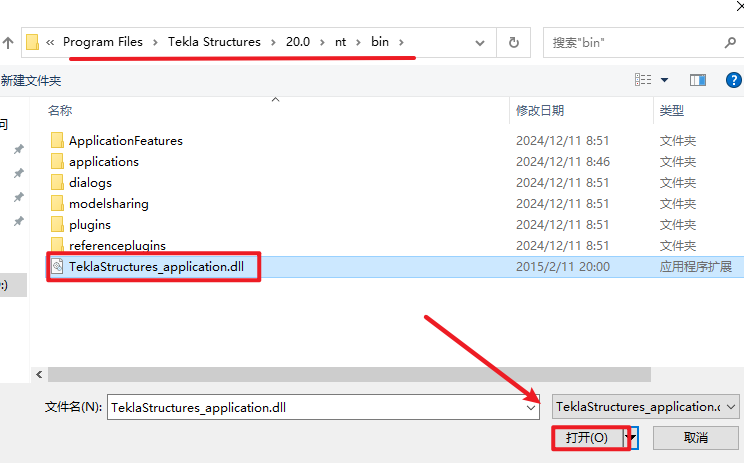Expand chevron after Tekla Structures
744x463 pixels.
(x=273, y=43)
